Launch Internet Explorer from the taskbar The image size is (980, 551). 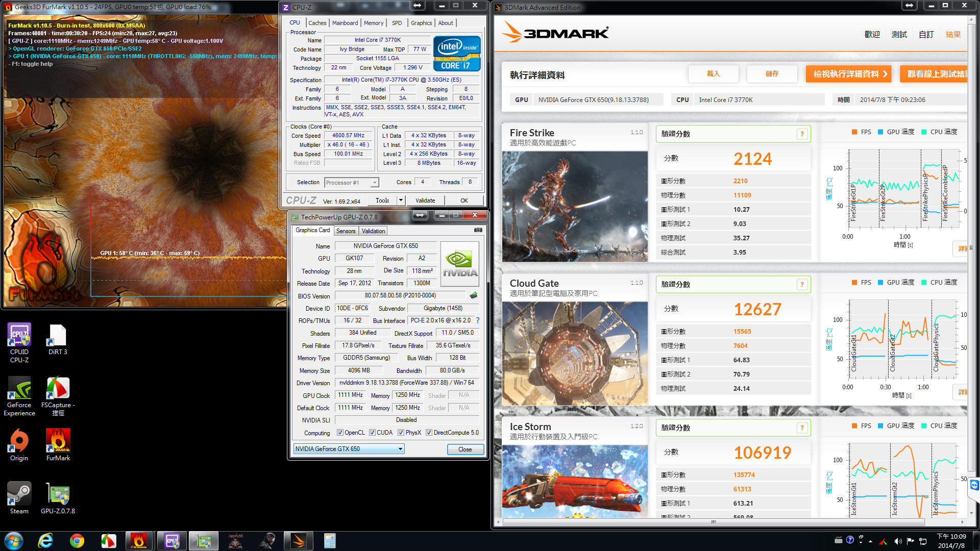pos(45,541)
